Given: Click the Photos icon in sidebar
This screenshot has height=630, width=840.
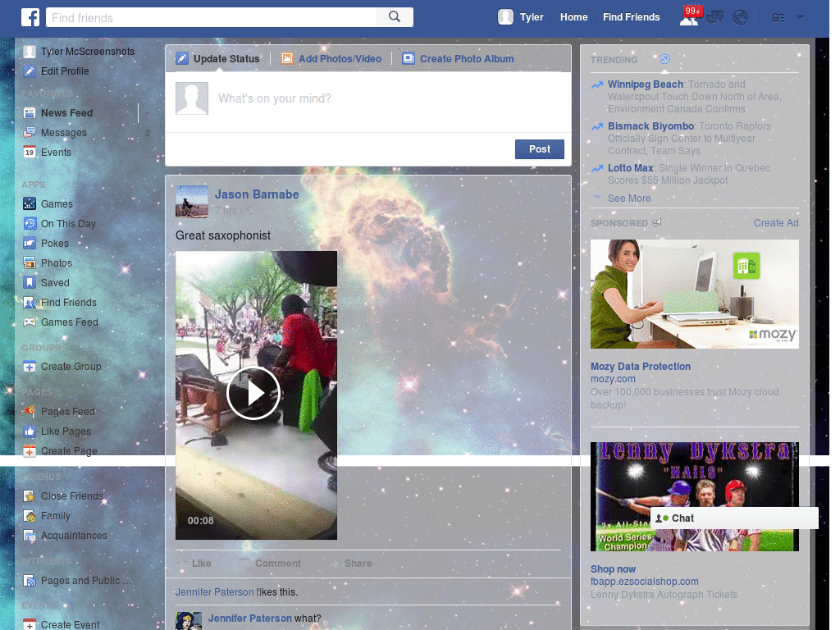Looking at the screenshot, I should tap(30, 263).
